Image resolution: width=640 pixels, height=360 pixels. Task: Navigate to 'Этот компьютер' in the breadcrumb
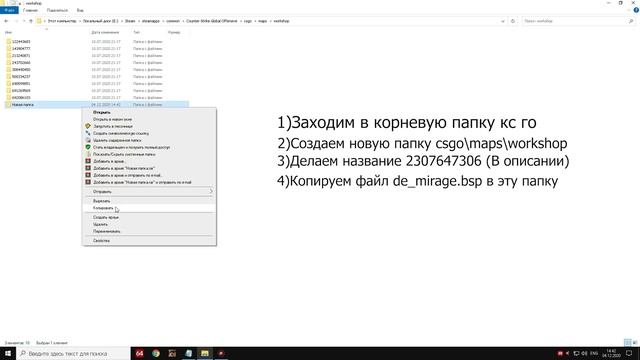(62, 21)
